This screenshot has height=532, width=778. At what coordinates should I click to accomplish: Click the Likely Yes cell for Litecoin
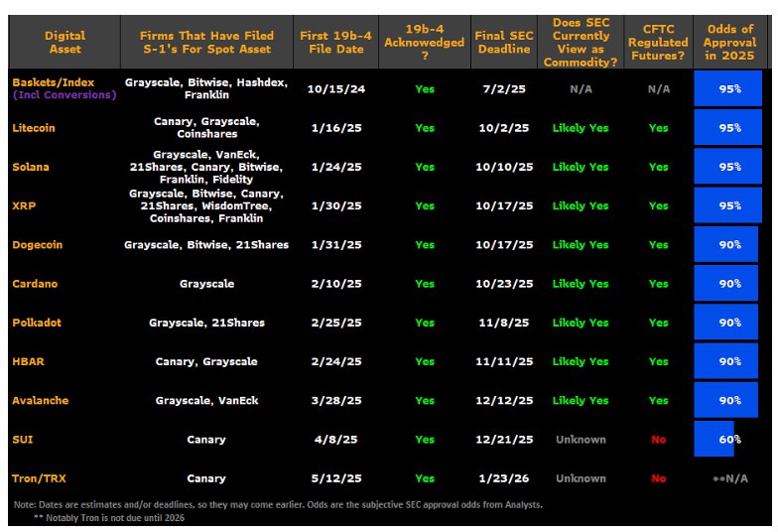pyautogui.click(x=581, y=128)
